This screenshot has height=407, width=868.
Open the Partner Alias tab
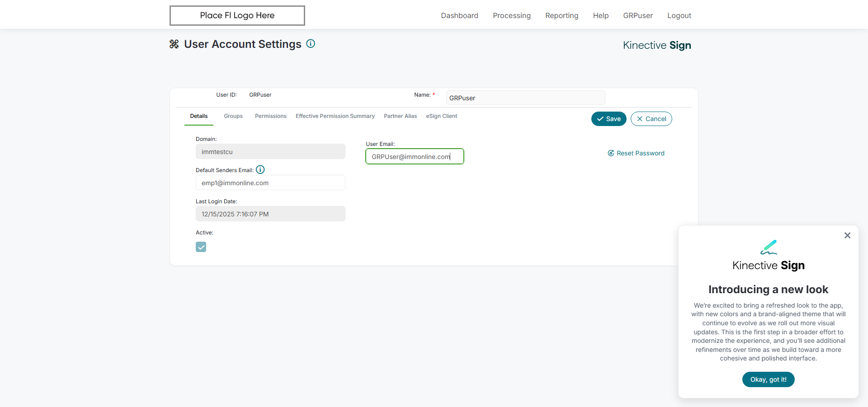[401, 116]
